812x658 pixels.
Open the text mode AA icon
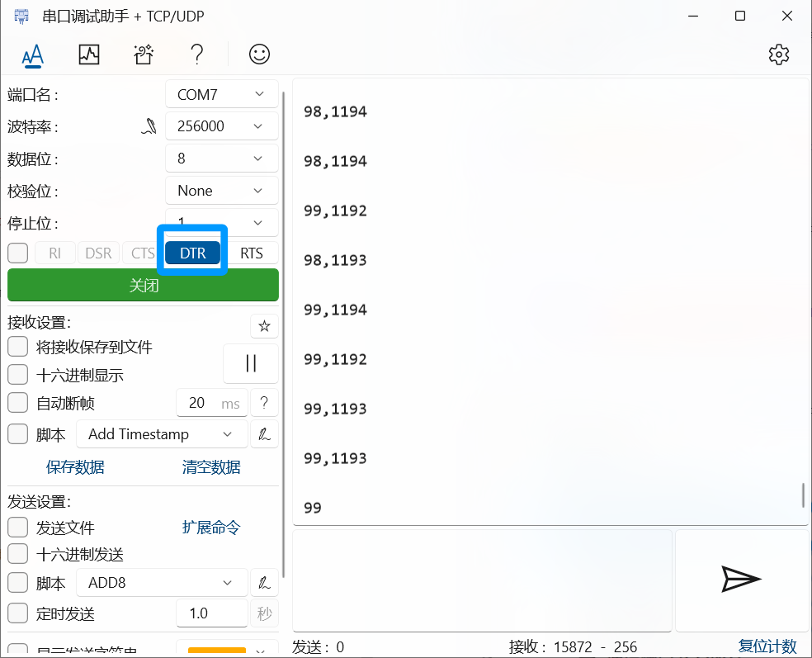[x=32, y=55]
